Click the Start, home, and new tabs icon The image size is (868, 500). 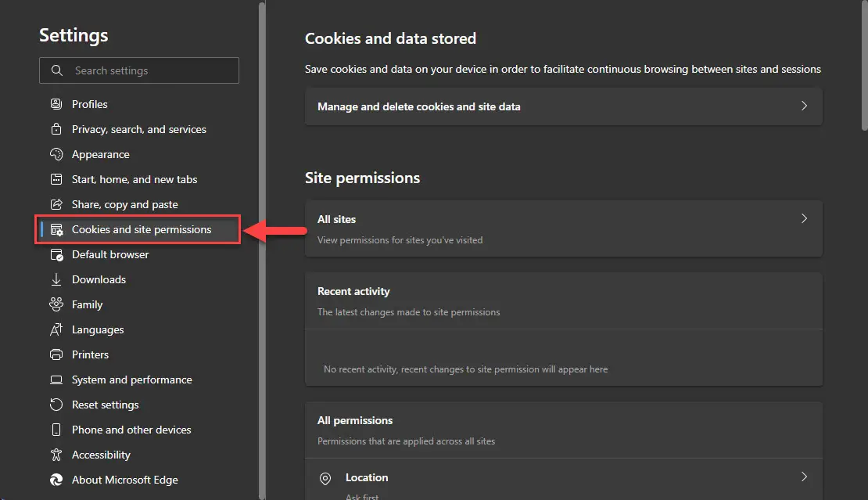[56, 179]
